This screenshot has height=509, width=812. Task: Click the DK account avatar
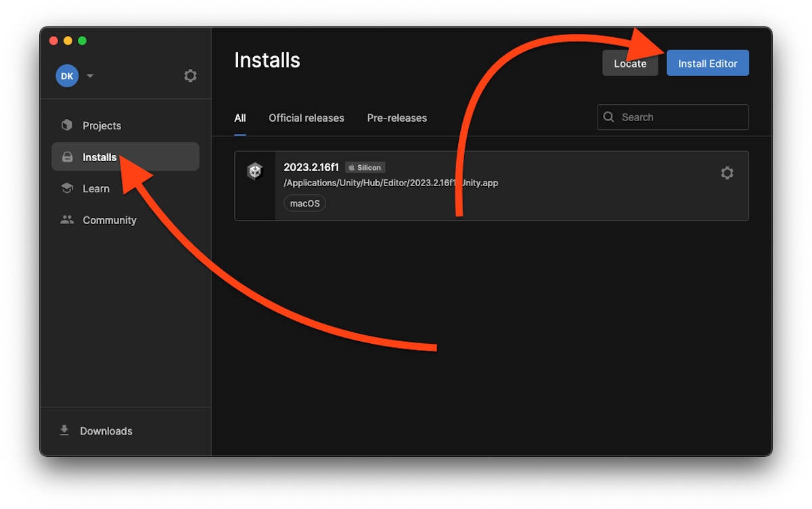67,76
